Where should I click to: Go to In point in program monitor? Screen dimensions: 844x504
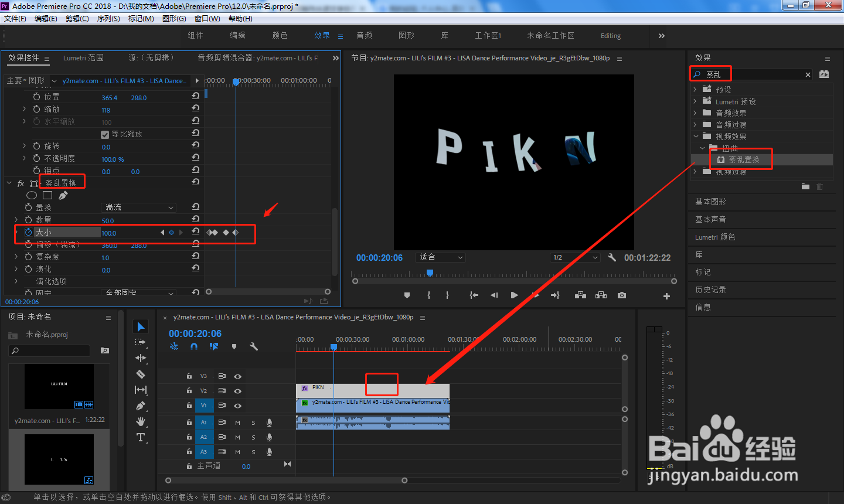tap(474, 295)
